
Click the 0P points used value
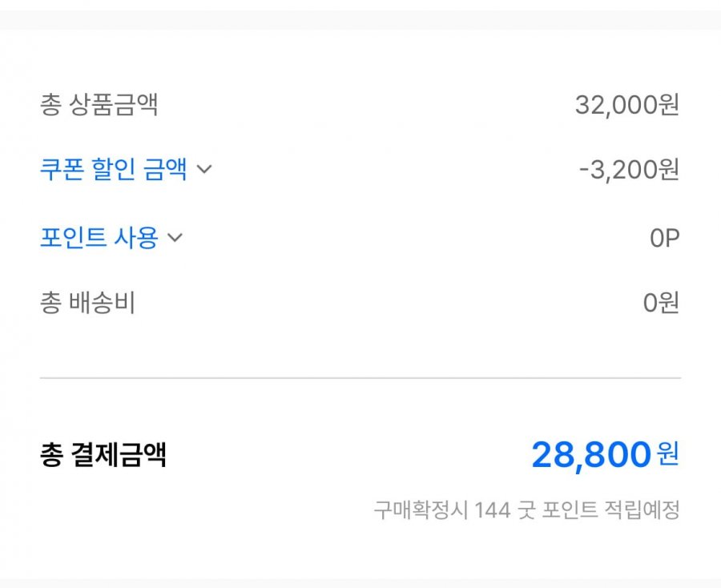click(664, 238)
